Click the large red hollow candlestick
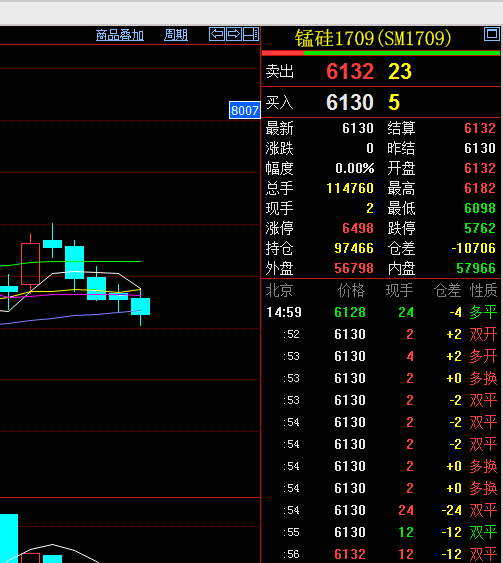This screenshot has width=503, height=563. [31, 264]
